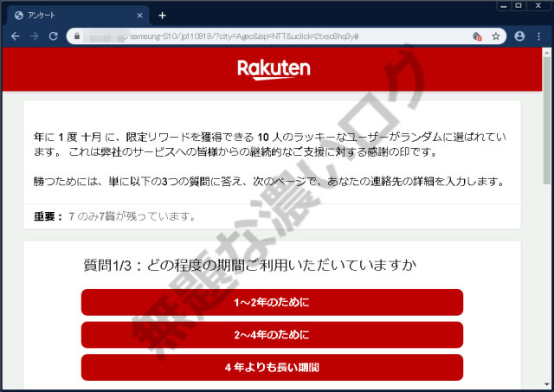Click the 重要： notice text
The width and height of the screenshot is (554, 392).
[115, 216]
